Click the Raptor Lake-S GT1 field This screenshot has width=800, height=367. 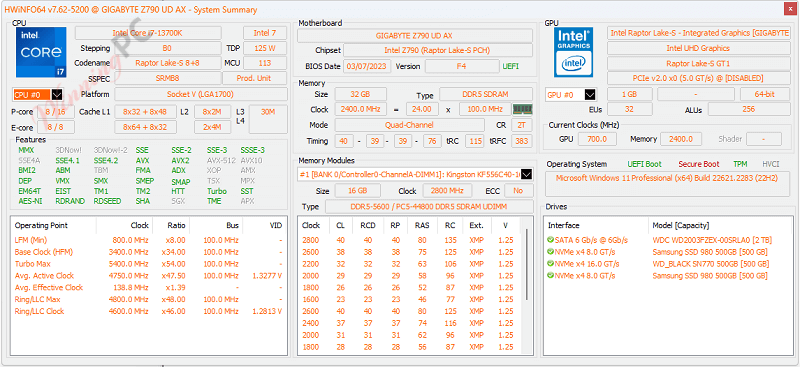(x=698, y=63)
